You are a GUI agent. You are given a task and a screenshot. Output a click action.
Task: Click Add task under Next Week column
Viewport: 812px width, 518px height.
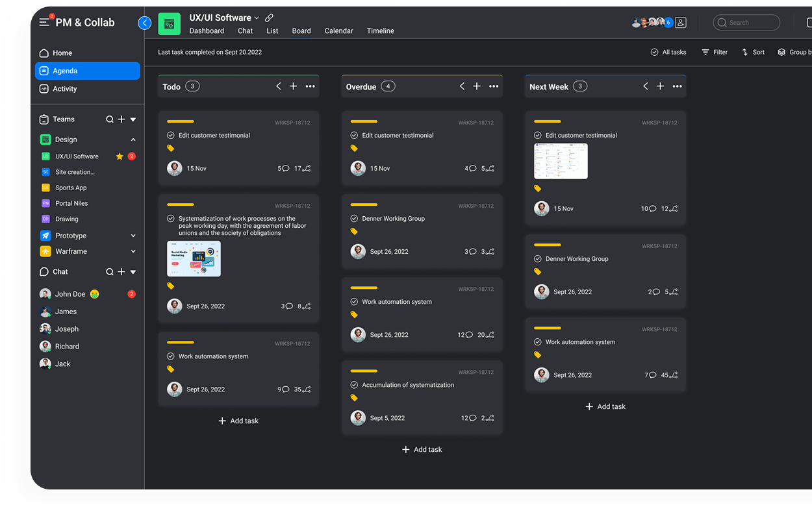(x=605, y=407)
